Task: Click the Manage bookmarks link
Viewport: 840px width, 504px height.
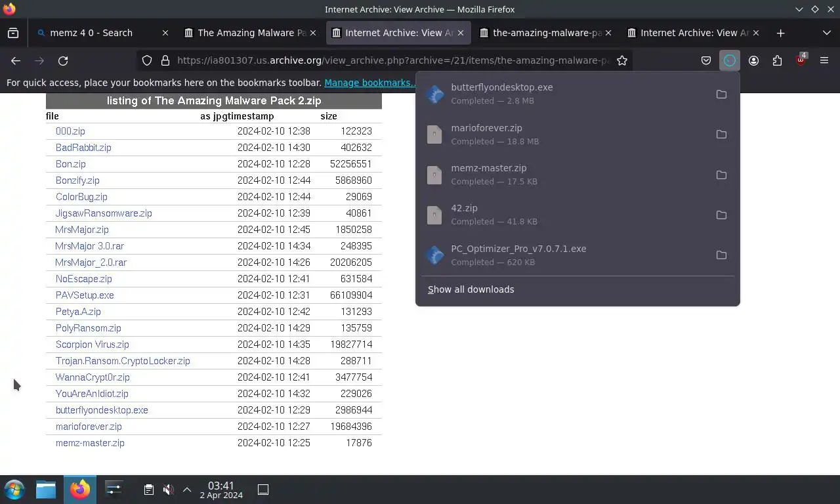Action: pyautogui.click(x=369, y=83)
